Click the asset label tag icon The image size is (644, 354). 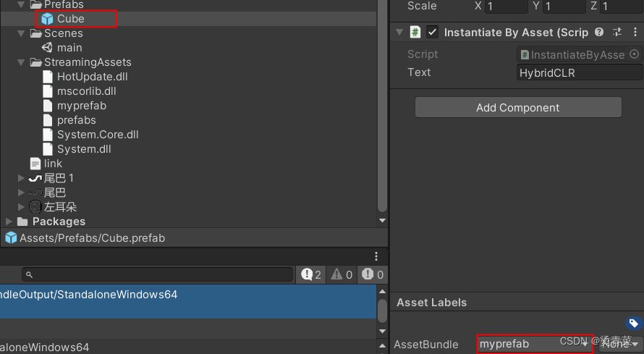tap(633, 323)
